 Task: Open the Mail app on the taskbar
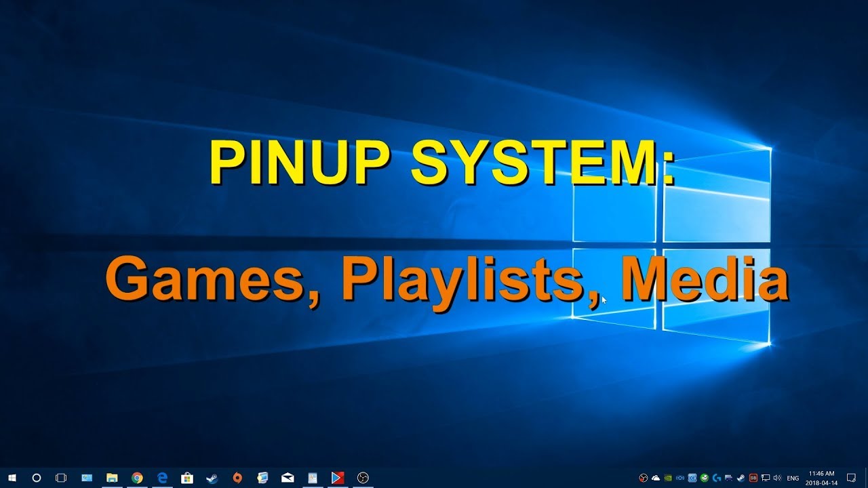(x=288, y=478)
